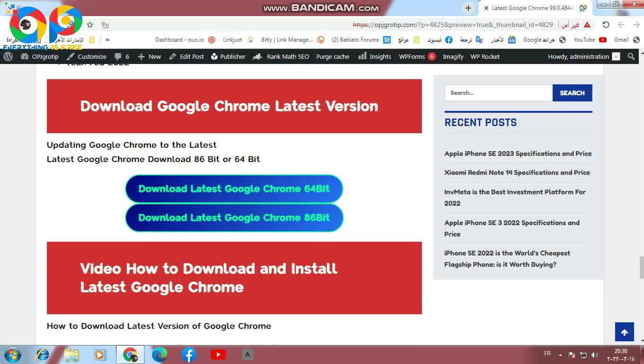
Task: Open the Imagify menu
Action: pos(453,56)
